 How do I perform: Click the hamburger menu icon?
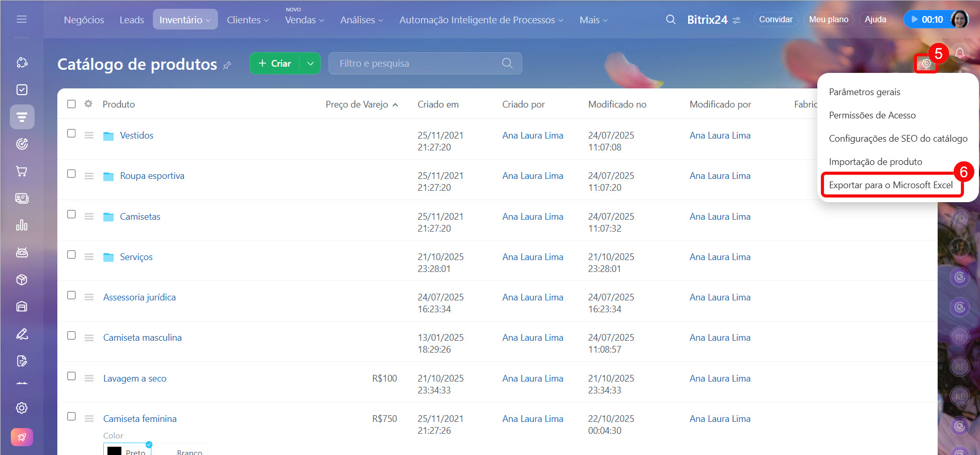[x=22, y=19]
